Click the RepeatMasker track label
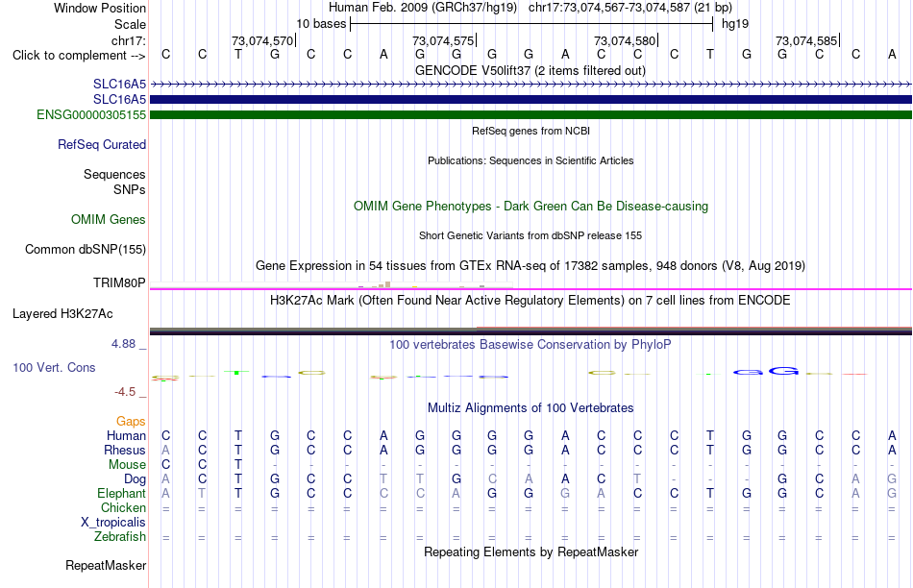Viewport: 913px width, 588px height. click(106, 565)
